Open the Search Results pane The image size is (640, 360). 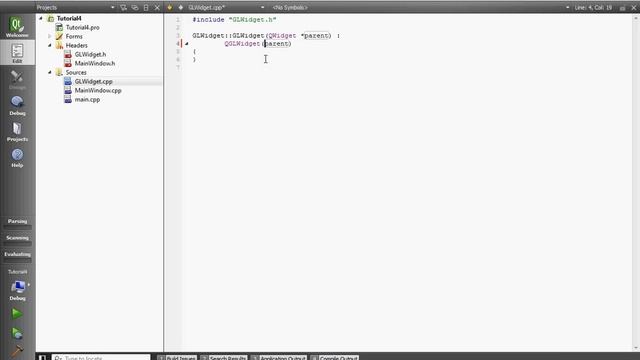tap(224, 358)
